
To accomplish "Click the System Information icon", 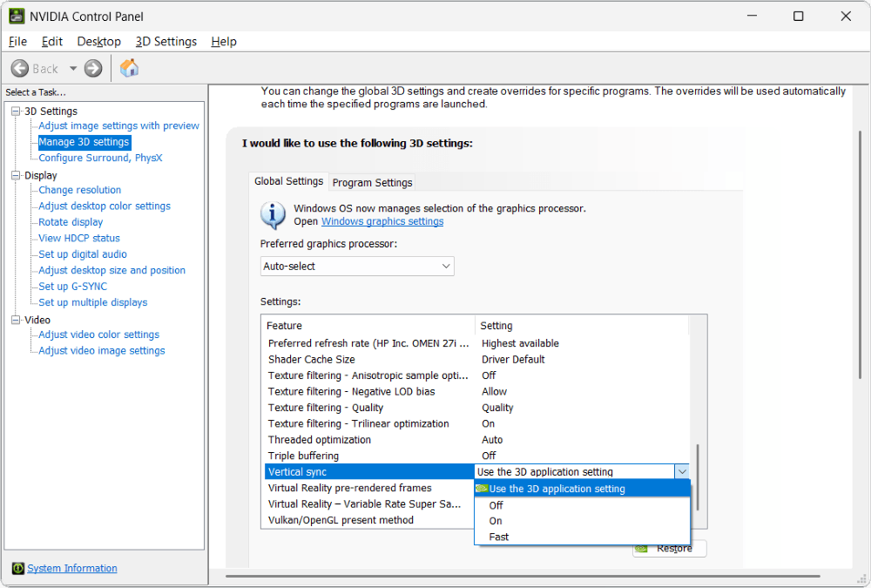I will [x=18, y=568].
